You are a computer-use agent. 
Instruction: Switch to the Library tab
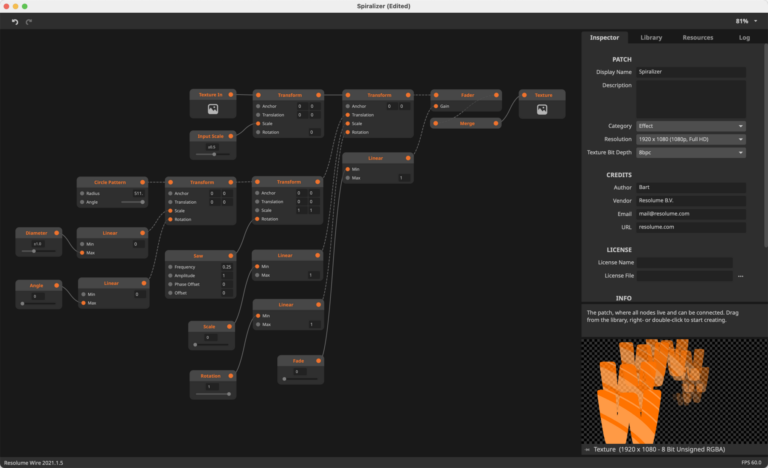click(x=651, y=37)
